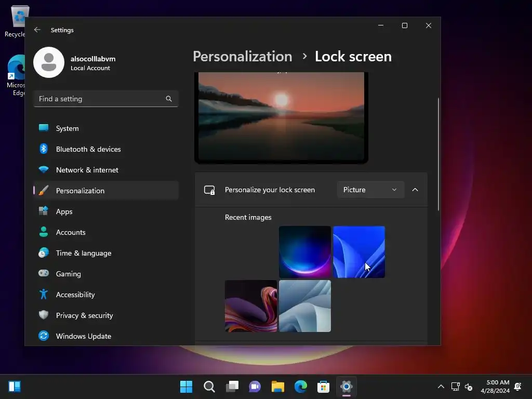
Task: Open the Picture dropdown for lock screen
Action: coord(370,190)
